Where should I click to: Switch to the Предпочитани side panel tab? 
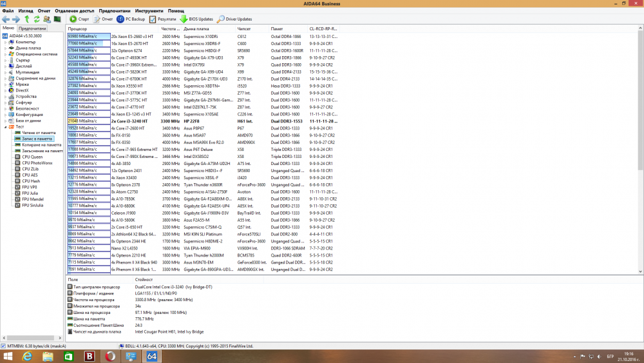tap(32, 28)
